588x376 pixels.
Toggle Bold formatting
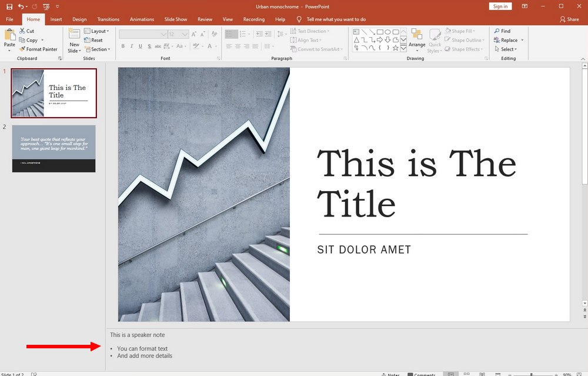coord(123,46)
